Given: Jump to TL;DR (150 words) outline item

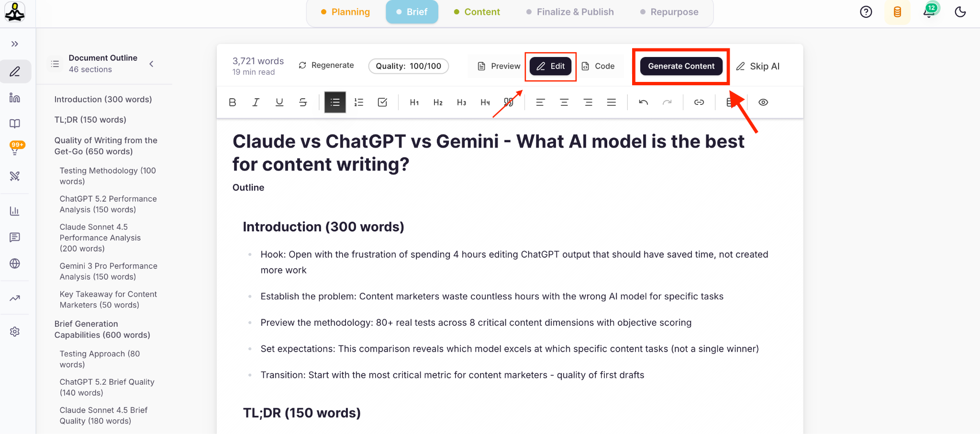Looking at the screenshot, I should tap(90, 120).
